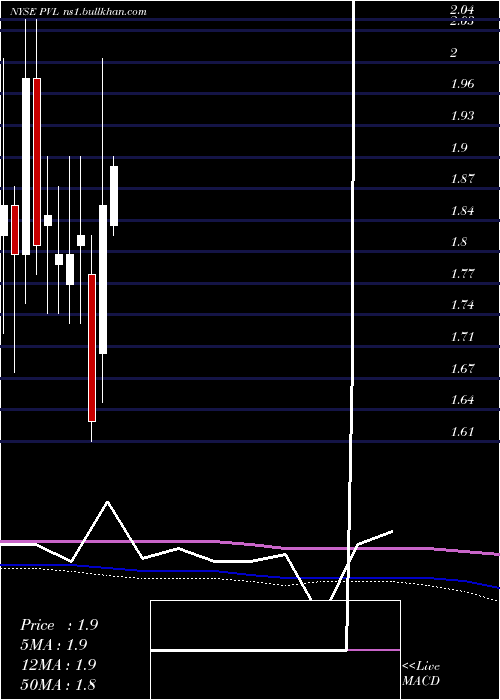The width and height of the screenshot is (500, 700).
Task: Click the '<<Live MACD' label
Action: click(421, 674)
